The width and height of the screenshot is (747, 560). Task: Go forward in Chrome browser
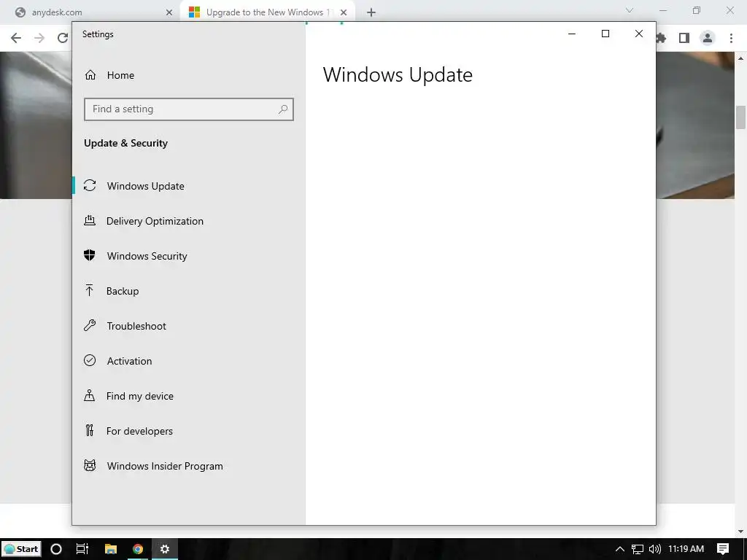[x=39, y=38]
